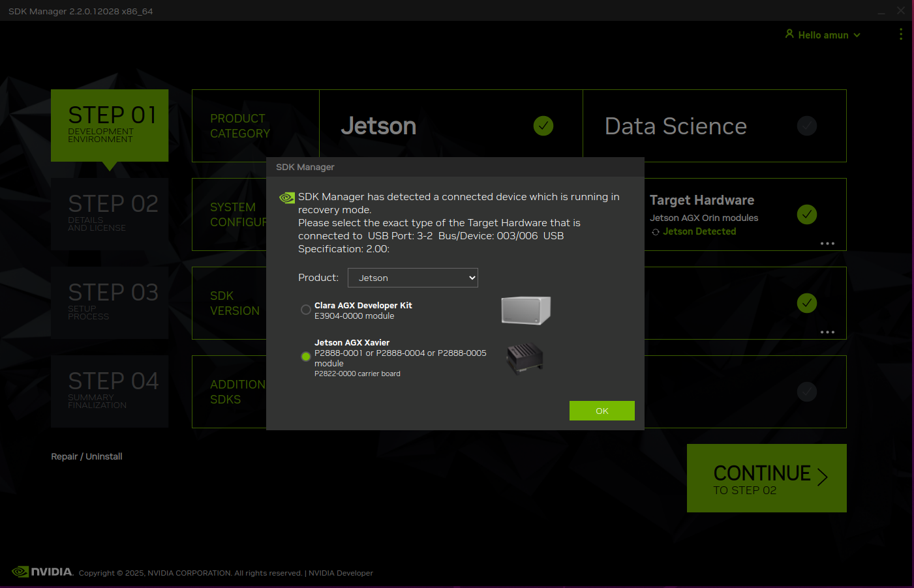The width and height of the screenshot is (914, 588).
Task: Go to Step 01 Development Environment
Action: [x=110, y=125]
